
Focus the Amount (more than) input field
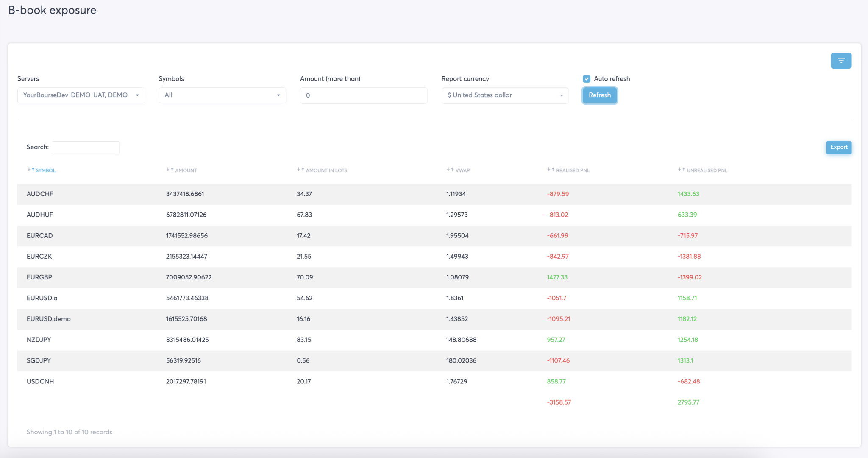click(x=363, y=95)
